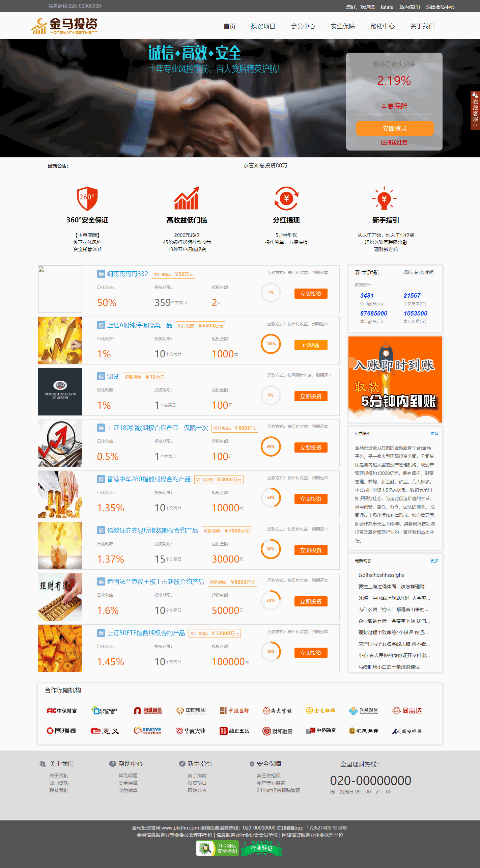The width and height of the screenshot is (480, 868).
Task: Select the 安全保障 navigation item
Action: coord(343,26)
